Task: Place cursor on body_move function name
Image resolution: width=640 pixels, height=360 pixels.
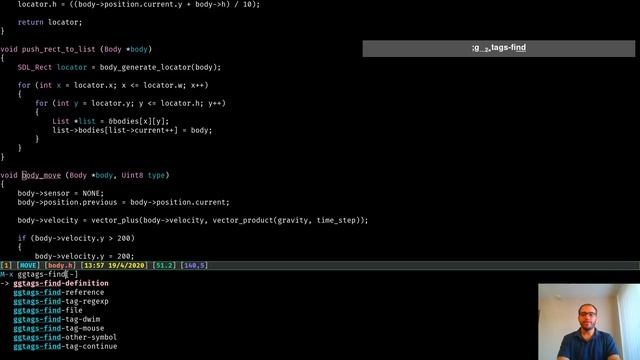Action: click(41, 175)
